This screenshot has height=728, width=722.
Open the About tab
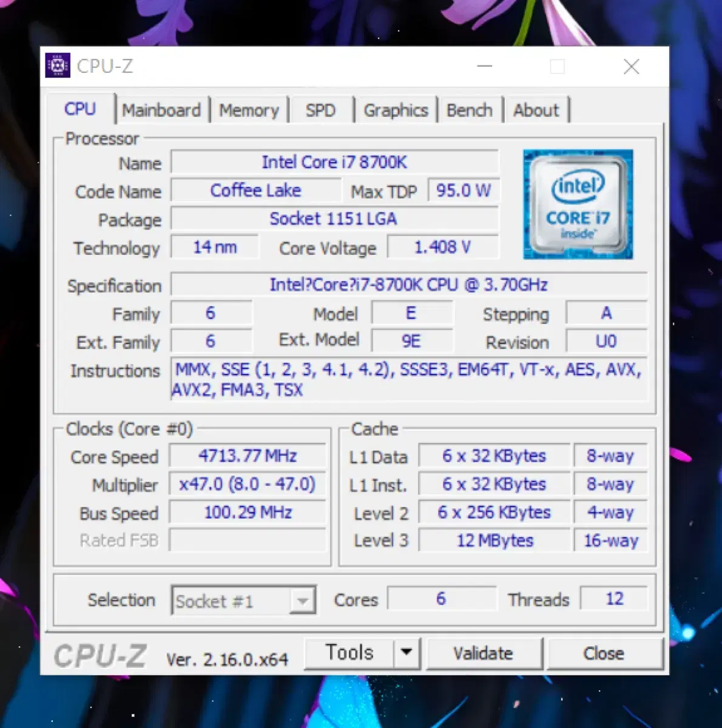[x=536, y=110]
